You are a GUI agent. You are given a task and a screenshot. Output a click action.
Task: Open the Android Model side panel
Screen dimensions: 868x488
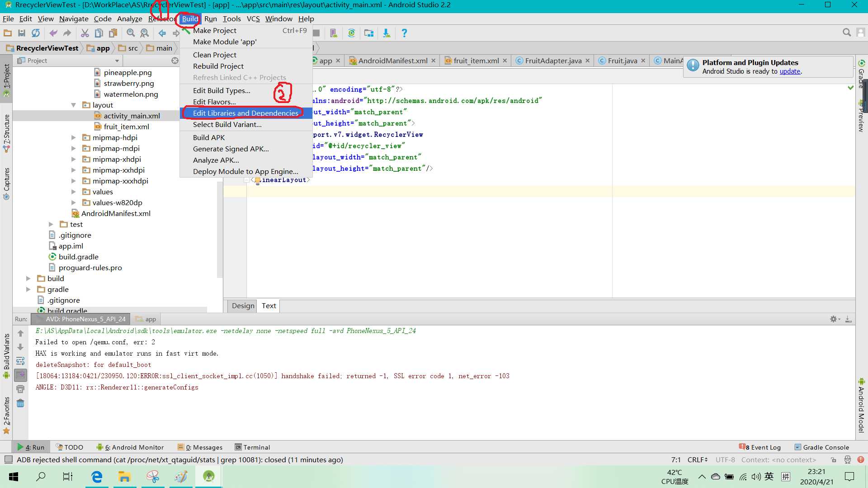point(861,406)
